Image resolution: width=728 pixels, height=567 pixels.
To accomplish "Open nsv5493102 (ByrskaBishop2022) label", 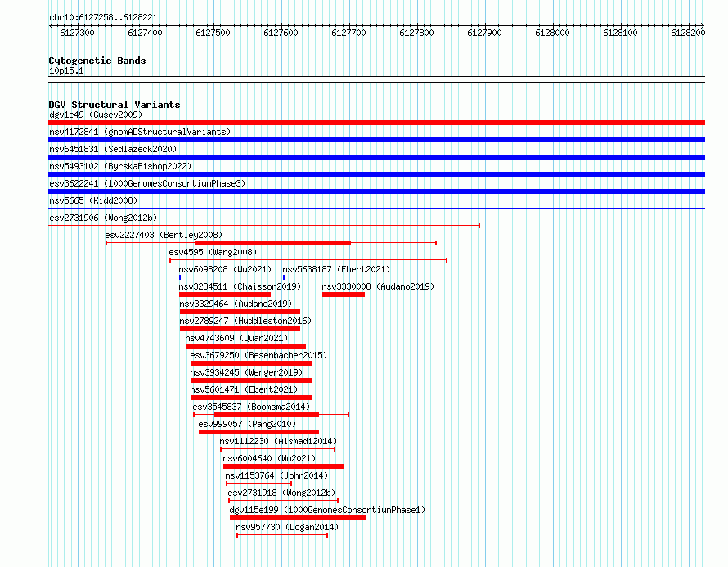I will tap(120, 166).
